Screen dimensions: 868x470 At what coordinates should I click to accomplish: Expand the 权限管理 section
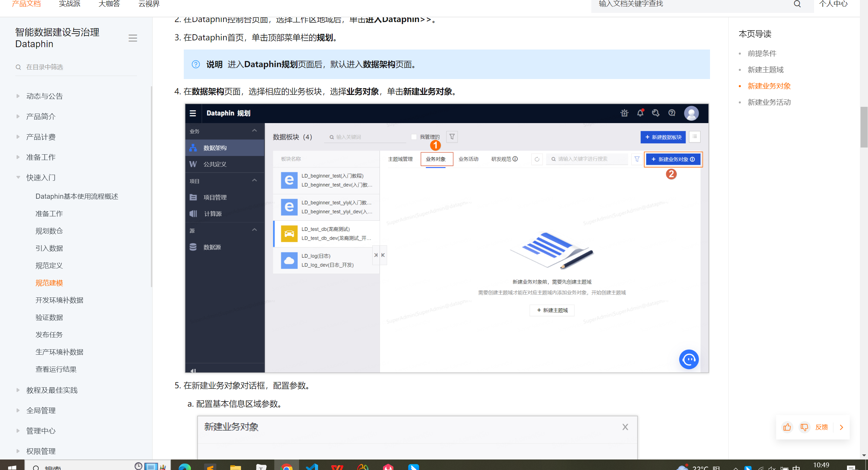tap(18, 451)
